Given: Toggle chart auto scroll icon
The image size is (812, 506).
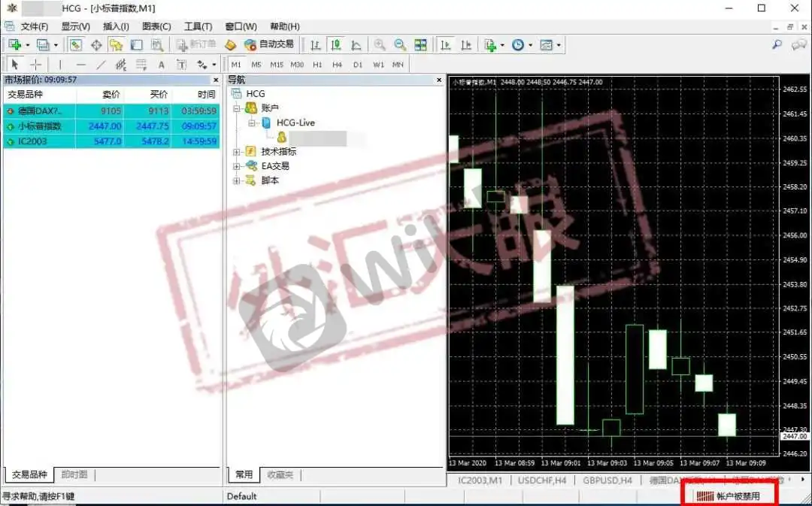Looking at the screenshot, I should coord(445,45).
